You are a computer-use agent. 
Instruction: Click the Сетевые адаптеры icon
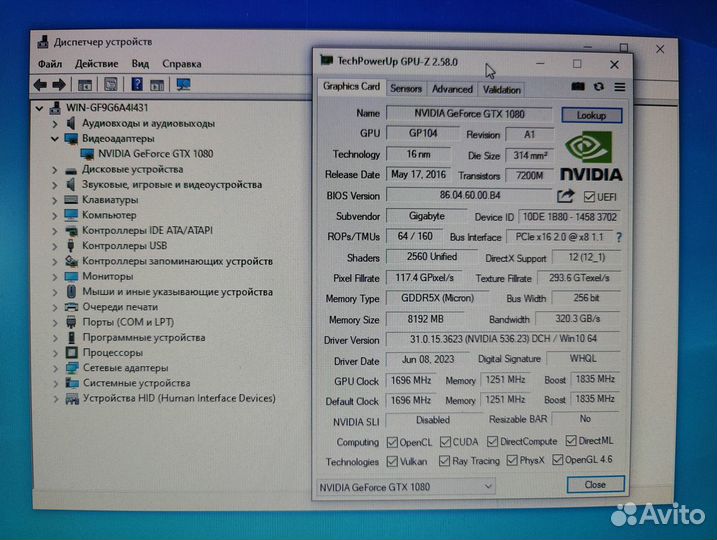point(72,368)
